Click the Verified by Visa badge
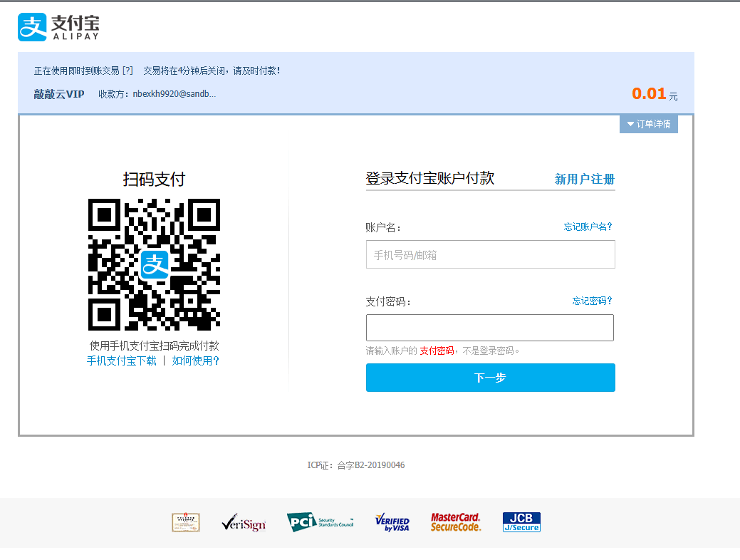Image resolution: width=740 pixels, height=560 pixels. [392, 523]
